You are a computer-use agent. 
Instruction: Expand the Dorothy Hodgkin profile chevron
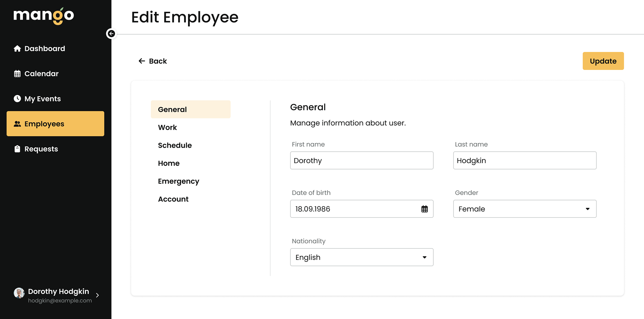pyautogui.click(x=97, y=295)
